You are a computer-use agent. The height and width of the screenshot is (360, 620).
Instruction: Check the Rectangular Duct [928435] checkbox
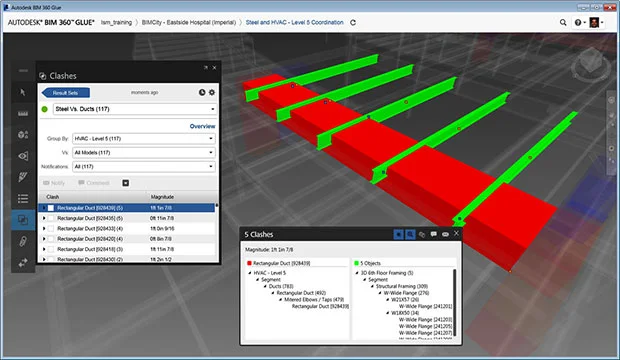point(51,218)
